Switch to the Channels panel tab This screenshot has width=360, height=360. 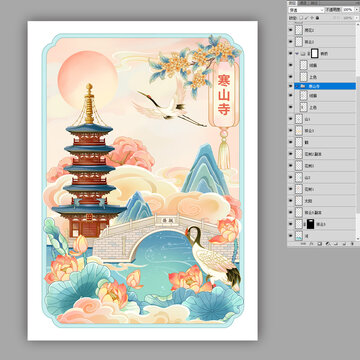(303, 3)
